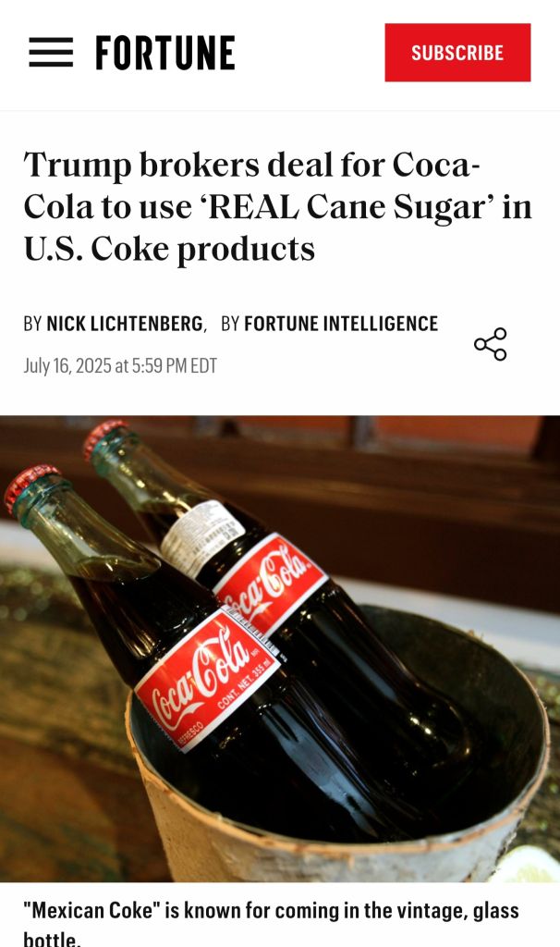Open Nick Lichtenberg's author page
560x947 pixels.
(x=125, y=324)
